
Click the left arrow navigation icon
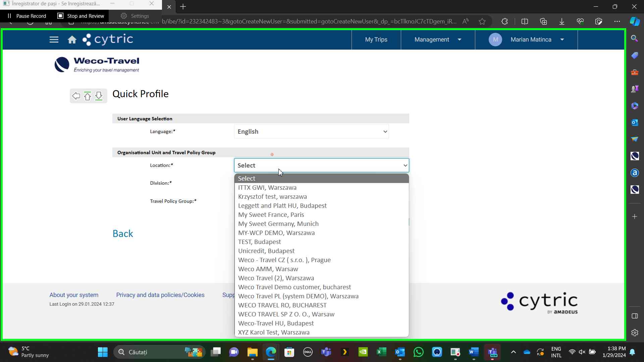(76, 96)
